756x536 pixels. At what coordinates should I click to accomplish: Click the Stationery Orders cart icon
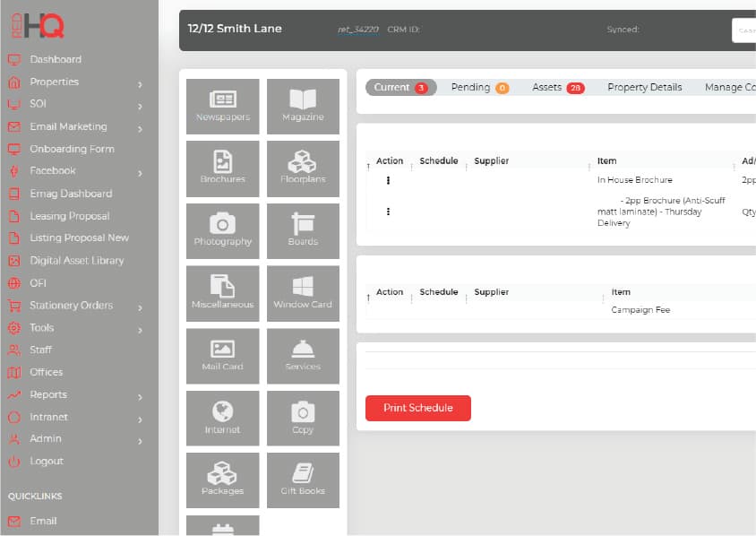click(14, 306)
